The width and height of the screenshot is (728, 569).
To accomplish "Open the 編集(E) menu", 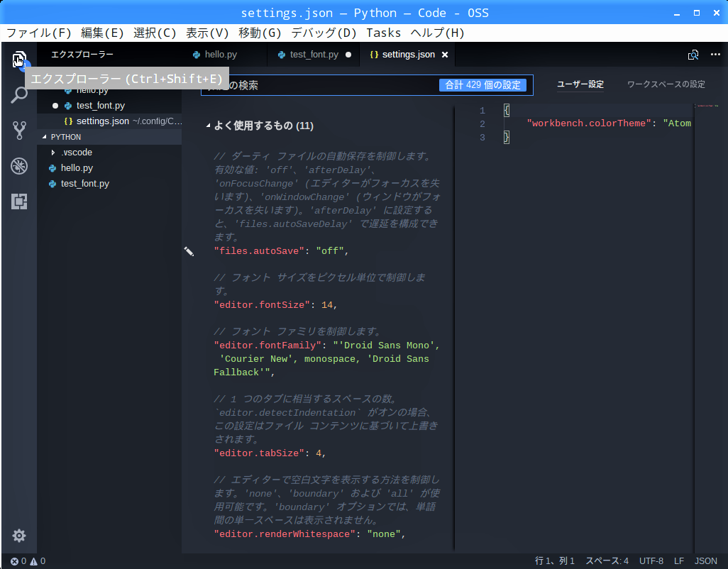I will pos(102,33).
